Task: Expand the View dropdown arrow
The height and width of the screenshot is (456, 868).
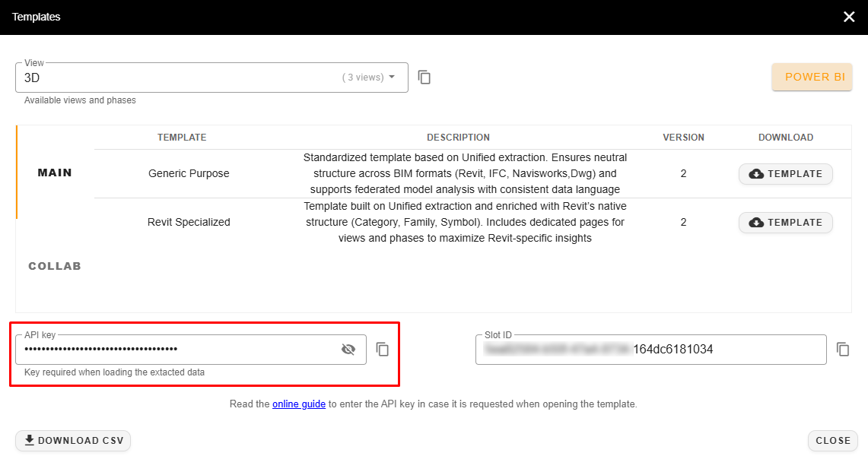Action: pos(392,77)
